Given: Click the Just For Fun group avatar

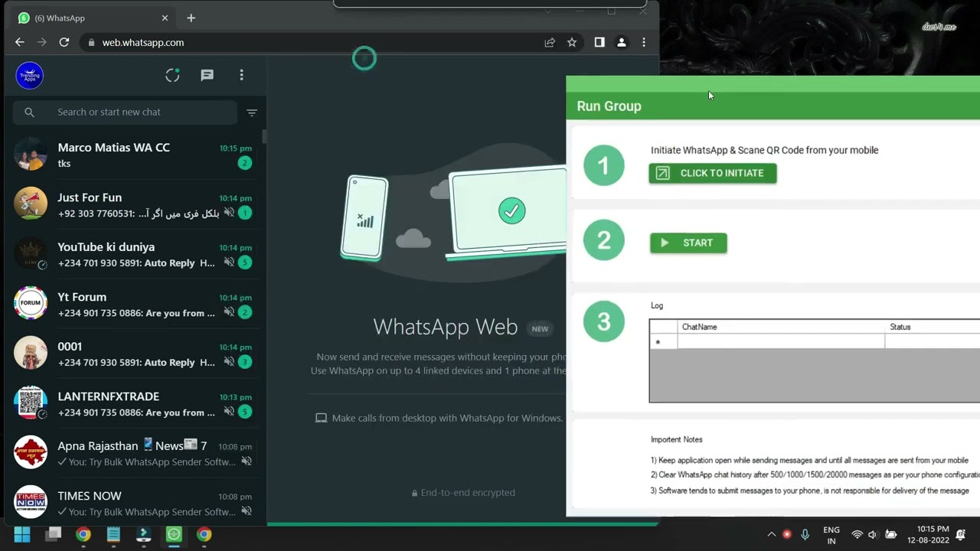Looking at the screenshot, I should click(31, 204).
